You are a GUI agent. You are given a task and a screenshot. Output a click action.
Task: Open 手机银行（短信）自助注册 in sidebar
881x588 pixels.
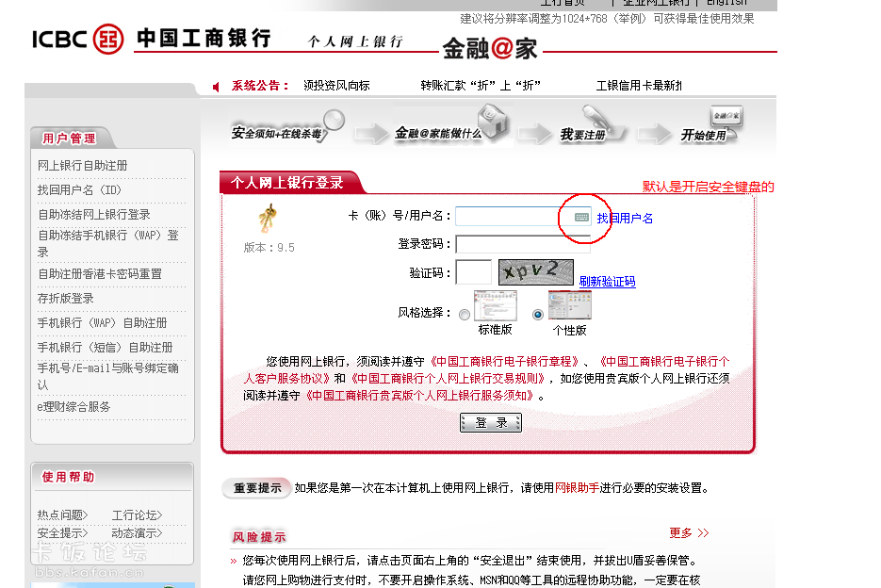pos(106,348)
